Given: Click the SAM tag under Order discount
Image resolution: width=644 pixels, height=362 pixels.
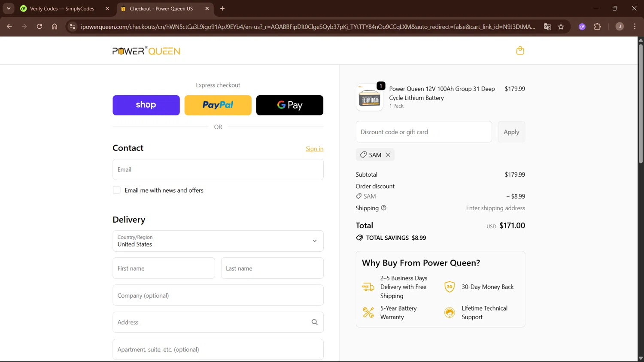Looking at the screenshot, I should tap(366, 196).
